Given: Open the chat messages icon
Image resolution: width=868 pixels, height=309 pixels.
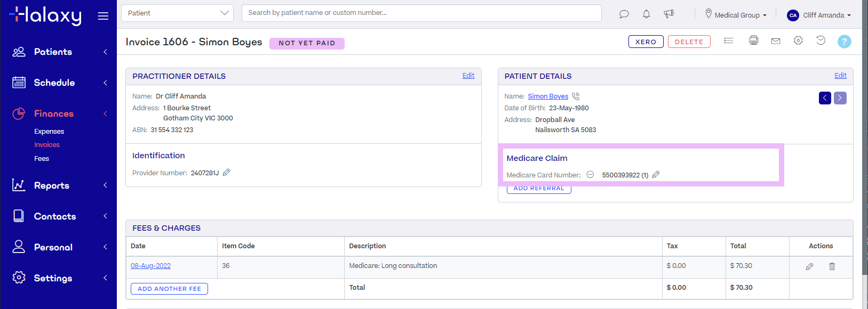Looking at the screenshot, I should coord(624,14).
